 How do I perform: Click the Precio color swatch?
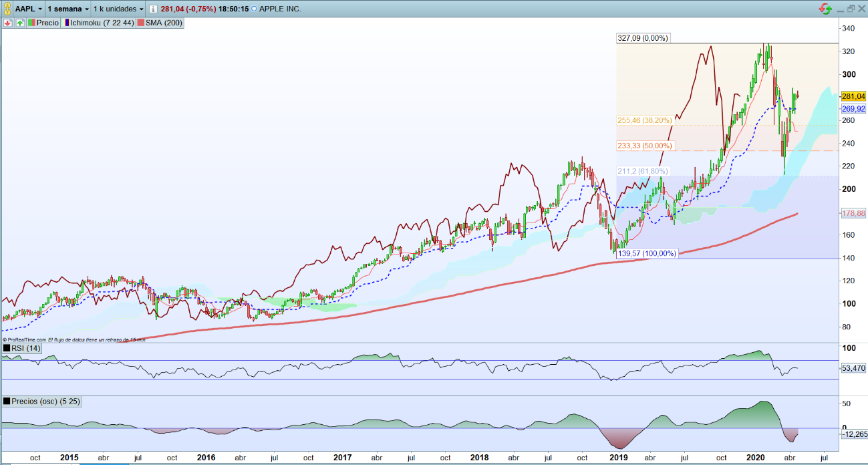[x=31, y=23]
